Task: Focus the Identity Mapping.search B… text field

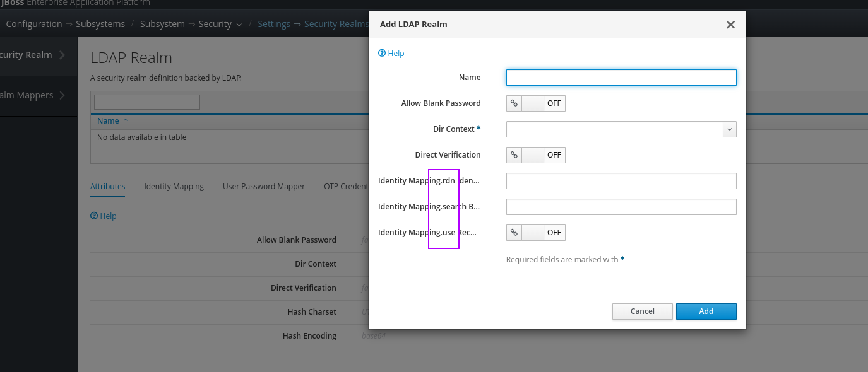Action: [621, 207]
